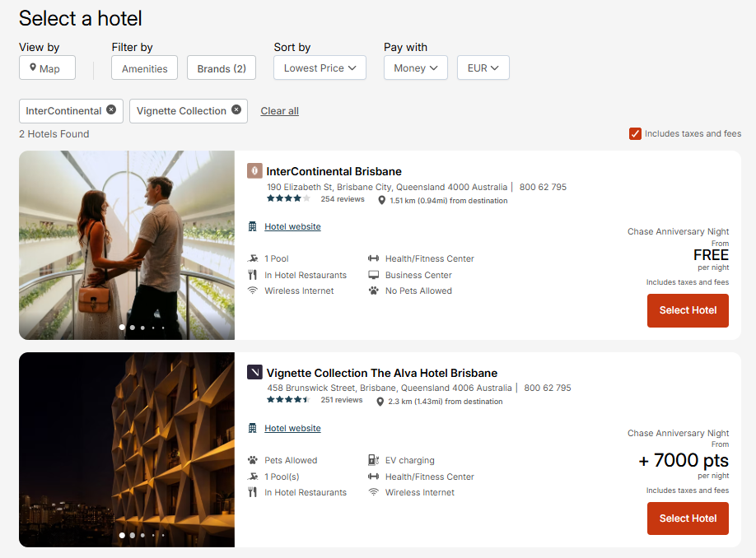Click the 254 reviews text
This screenshot has width=756, height=558.
343,199
